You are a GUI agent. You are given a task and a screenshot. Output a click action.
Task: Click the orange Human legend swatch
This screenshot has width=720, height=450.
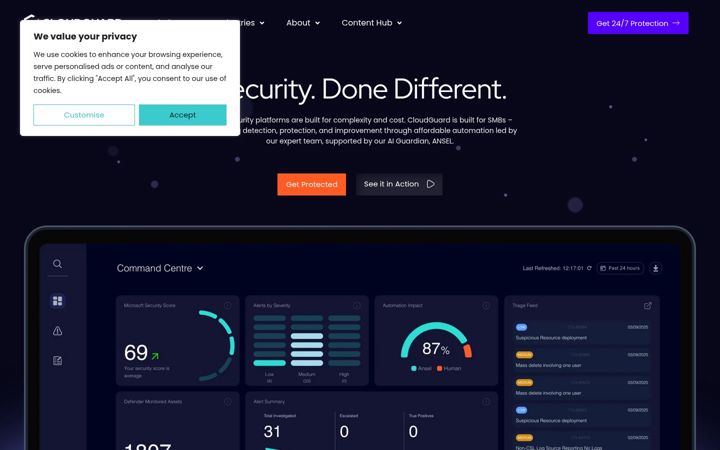point(439,368)
